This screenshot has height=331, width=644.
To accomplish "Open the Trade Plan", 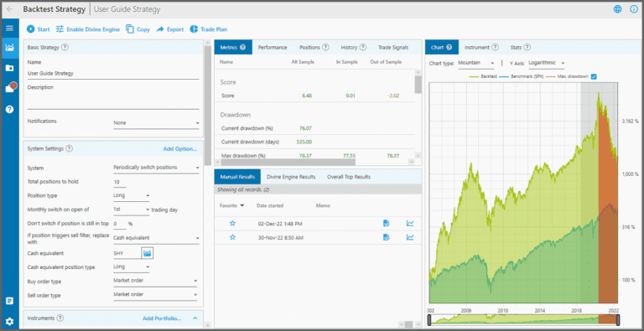I will click(x=209, y=29).
